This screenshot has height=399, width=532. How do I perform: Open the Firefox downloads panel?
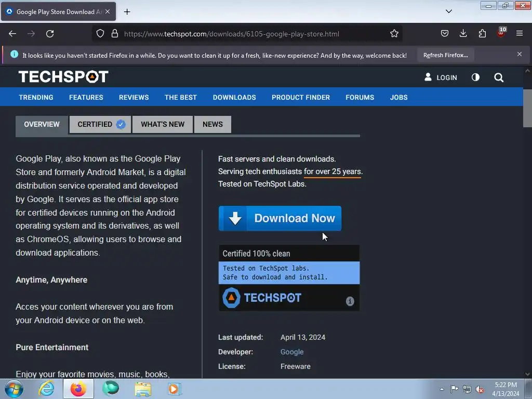[x=463, y=34]
